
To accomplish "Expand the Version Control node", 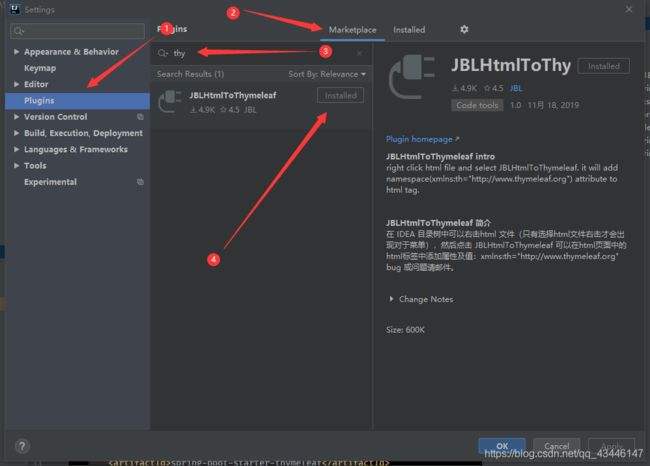I will (x=17, y=117).
